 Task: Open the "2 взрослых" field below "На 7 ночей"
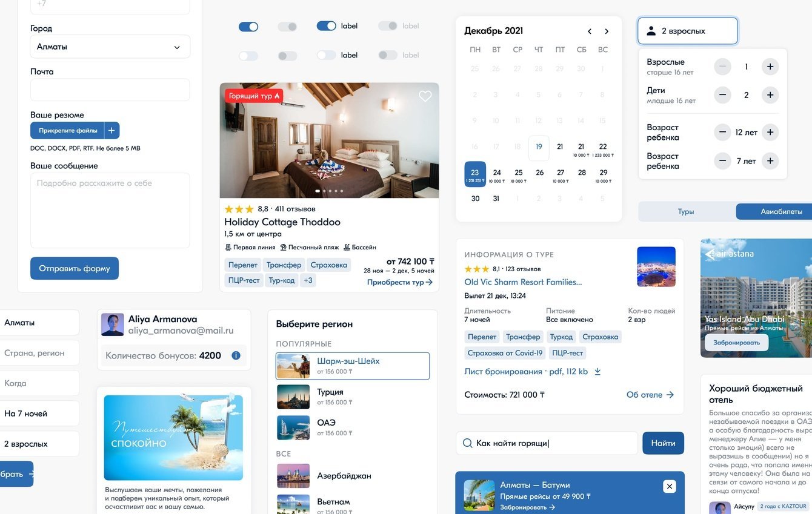[39, 444]
